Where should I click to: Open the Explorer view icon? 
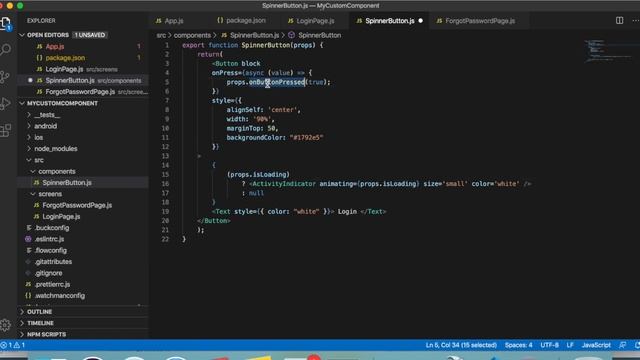tap(6, 24)
